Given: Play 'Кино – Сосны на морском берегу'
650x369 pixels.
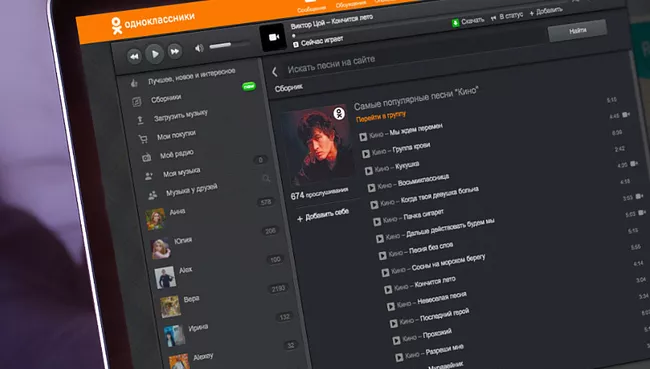Looking at the screenshot, I should pos(385,272).
